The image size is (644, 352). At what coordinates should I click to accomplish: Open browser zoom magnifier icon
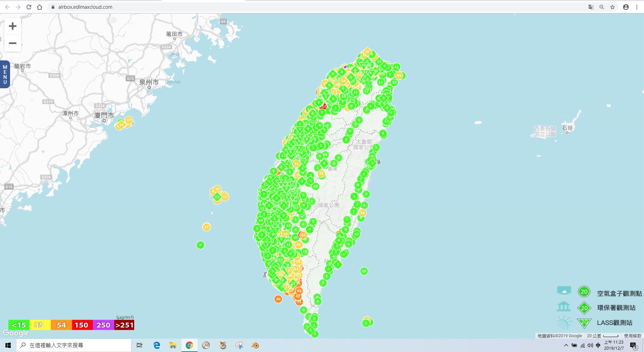click(602, 7)
